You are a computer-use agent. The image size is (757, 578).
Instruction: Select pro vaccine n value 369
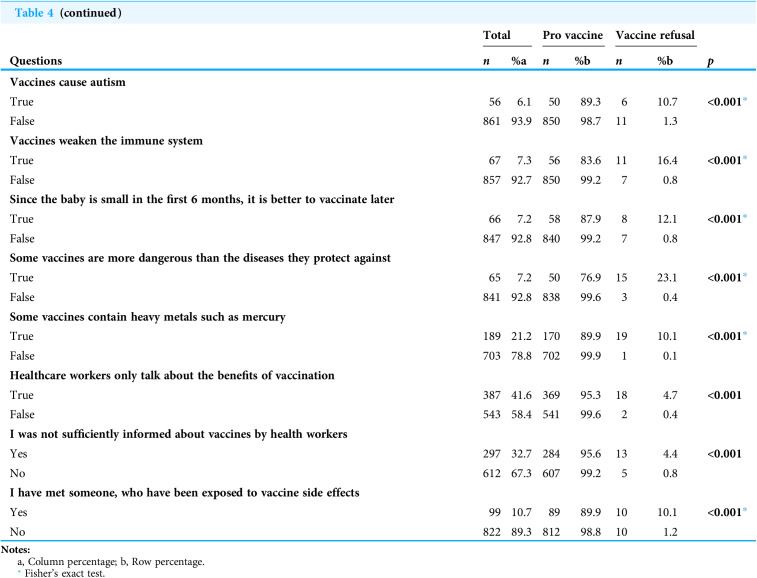551,395
